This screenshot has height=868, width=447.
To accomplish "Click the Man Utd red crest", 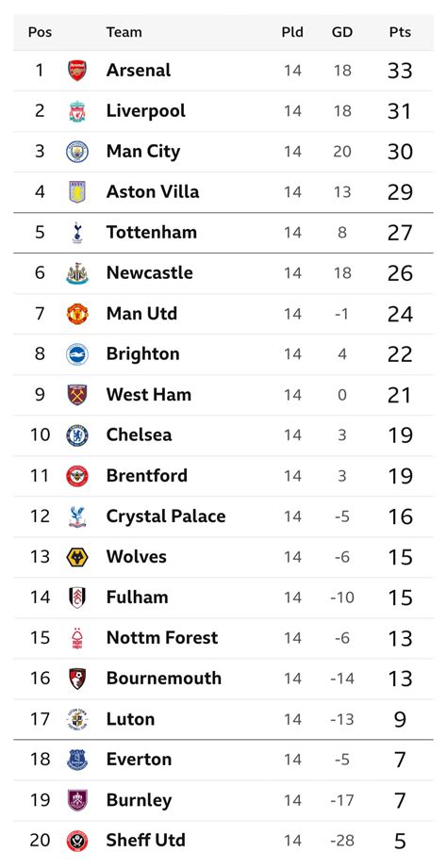I will (x=77, y=313).
